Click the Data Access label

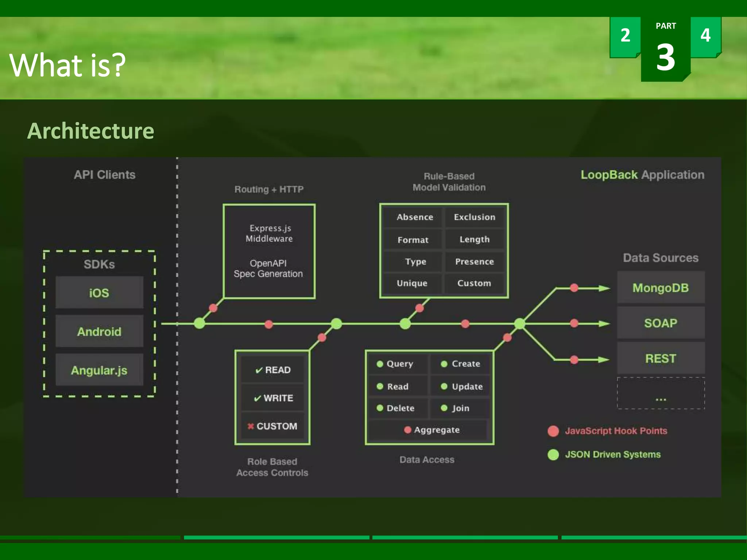click(427, 460)
